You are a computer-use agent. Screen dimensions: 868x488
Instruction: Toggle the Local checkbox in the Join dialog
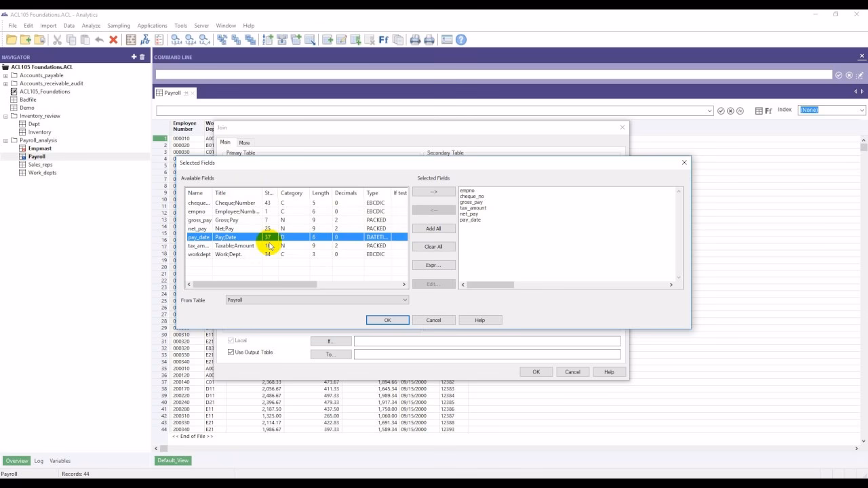pos(231,340)
